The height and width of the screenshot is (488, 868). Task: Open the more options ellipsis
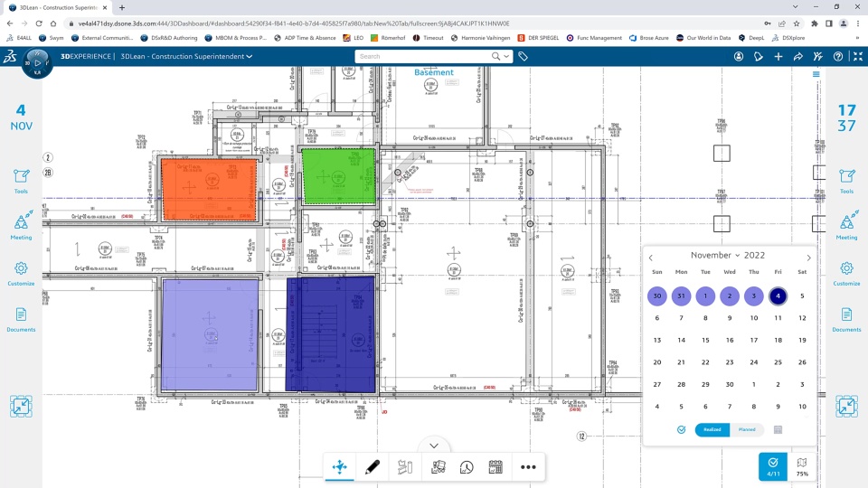528,467
